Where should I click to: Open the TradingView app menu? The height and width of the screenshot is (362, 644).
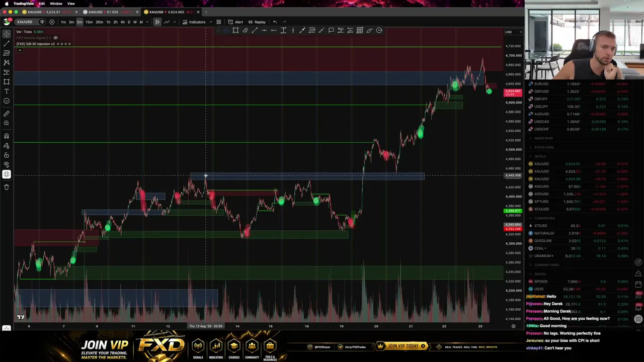click(24, 4)
